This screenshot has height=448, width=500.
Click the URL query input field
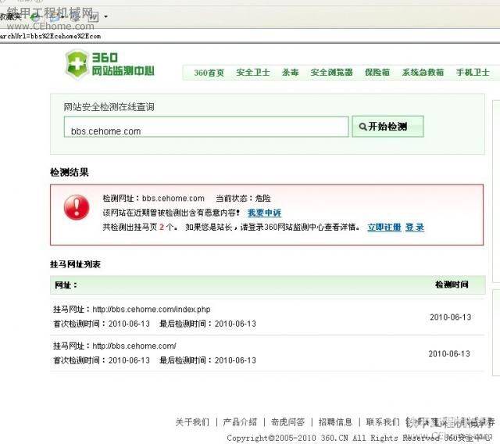(x=206, y=127)
